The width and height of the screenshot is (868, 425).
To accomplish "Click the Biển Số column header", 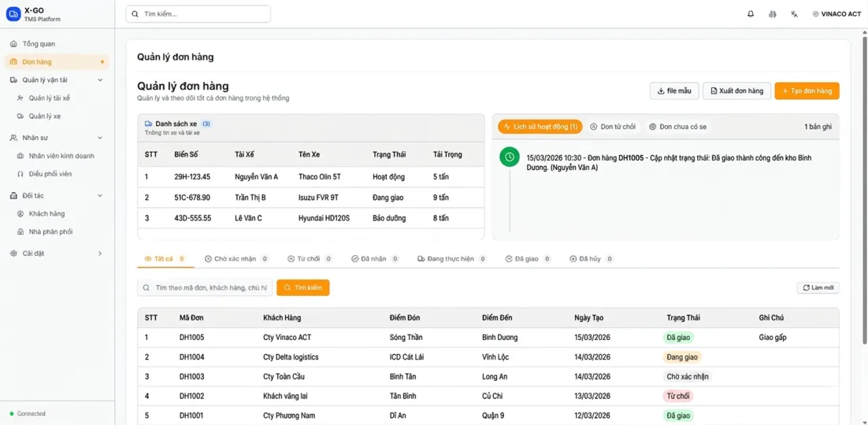I will click(x=185, y=154).
